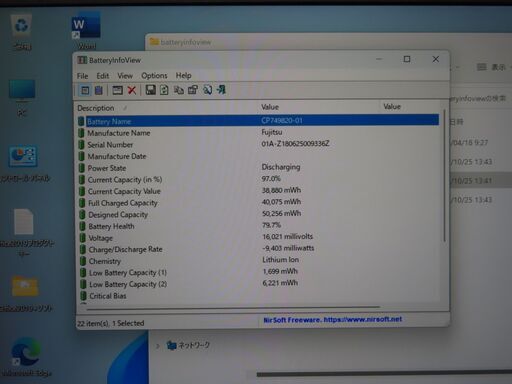Open the Options menu
This screenshot has height=384, width=512.
point(154,76)
